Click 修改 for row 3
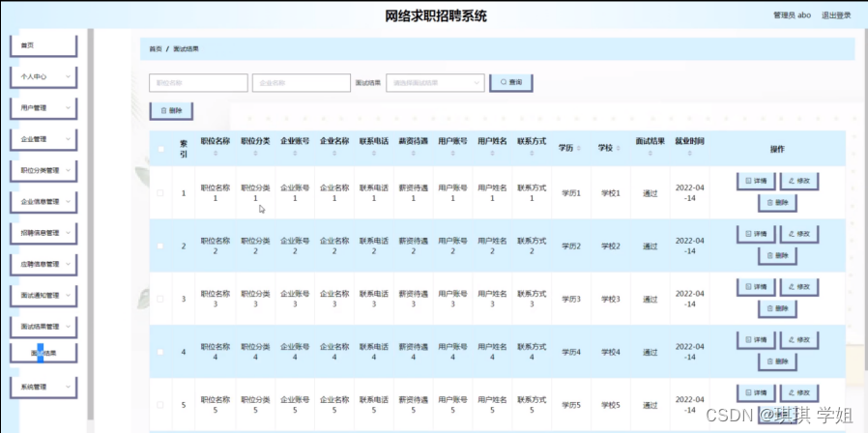 (798, 287)
